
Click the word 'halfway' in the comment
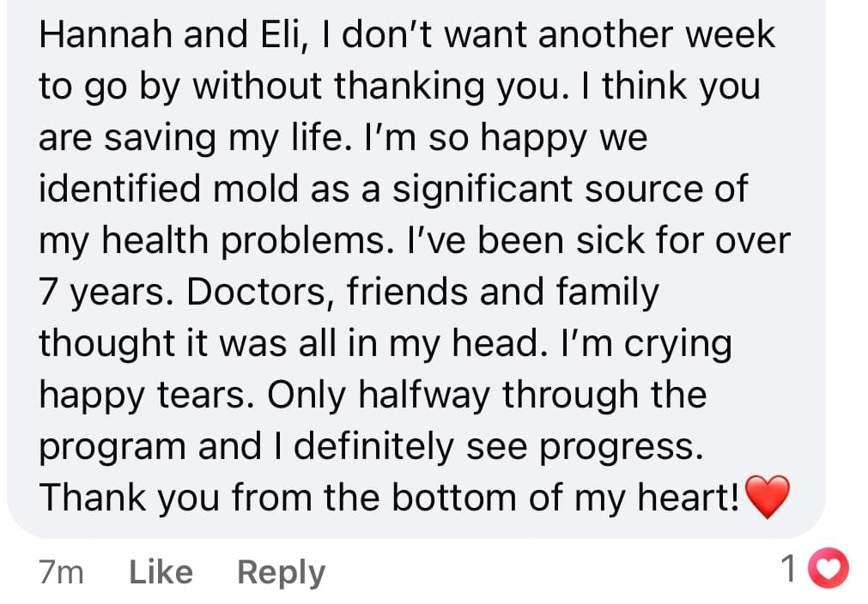click(x=424, y=396)
